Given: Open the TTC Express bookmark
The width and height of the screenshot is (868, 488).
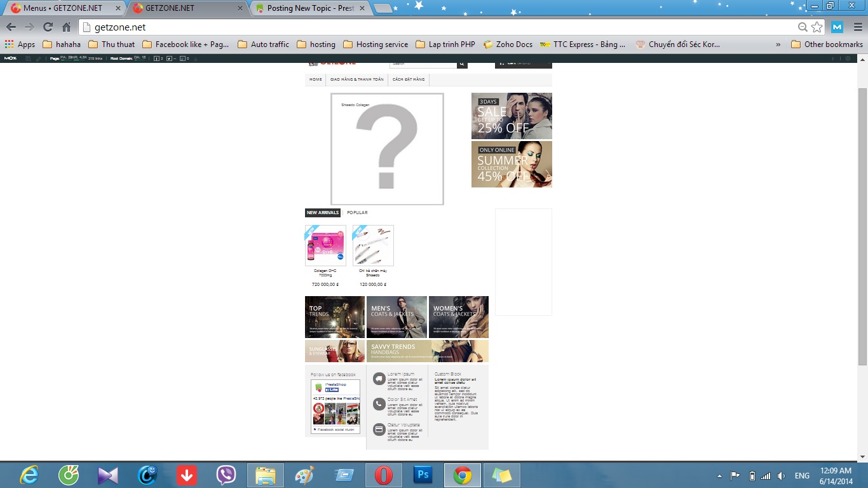Looking at the screenshot, I should (x=583, y=44).
